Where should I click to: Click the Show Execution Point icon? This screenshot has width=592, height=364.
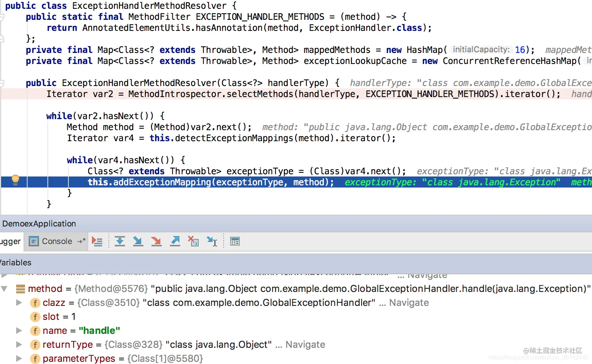(x=97, y=242)
